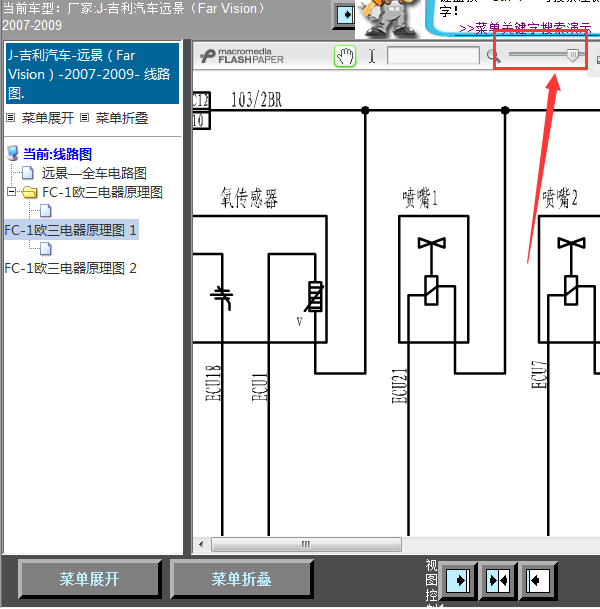
Task: Click the 103/2BR wire label
Action: click(x=256, y=100)
